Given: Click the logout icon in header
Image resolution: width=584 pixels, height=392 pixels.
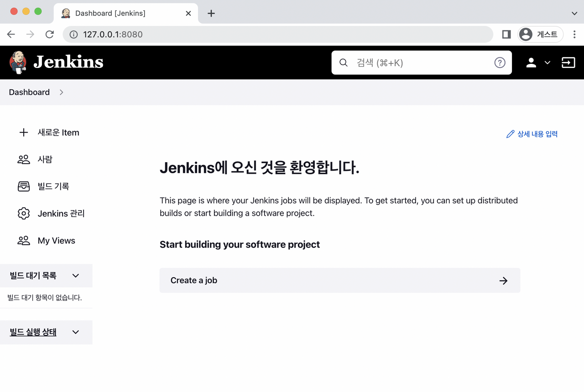Looking at the screenshot, I should pos(568,62).
